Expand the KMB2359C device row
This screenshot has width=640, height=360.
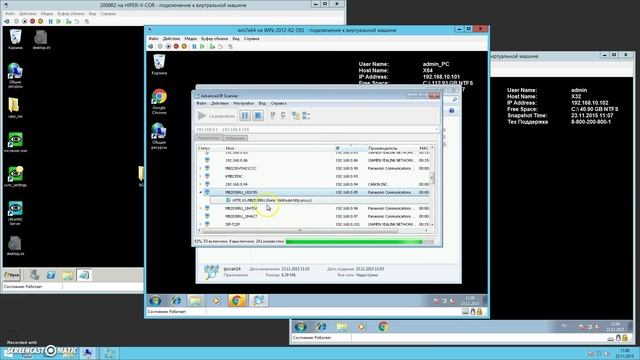(200, 176)
